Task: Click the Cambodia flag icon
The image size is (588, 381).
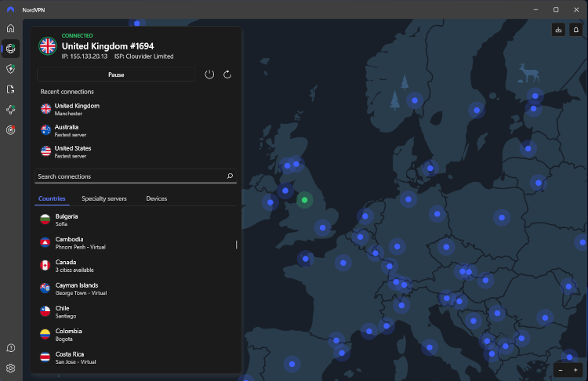Action: [x=45, y=242]
